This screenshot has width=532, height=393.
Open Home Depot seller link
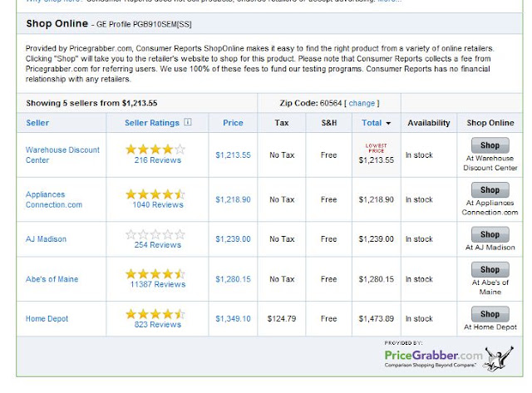tap(47, 319)
